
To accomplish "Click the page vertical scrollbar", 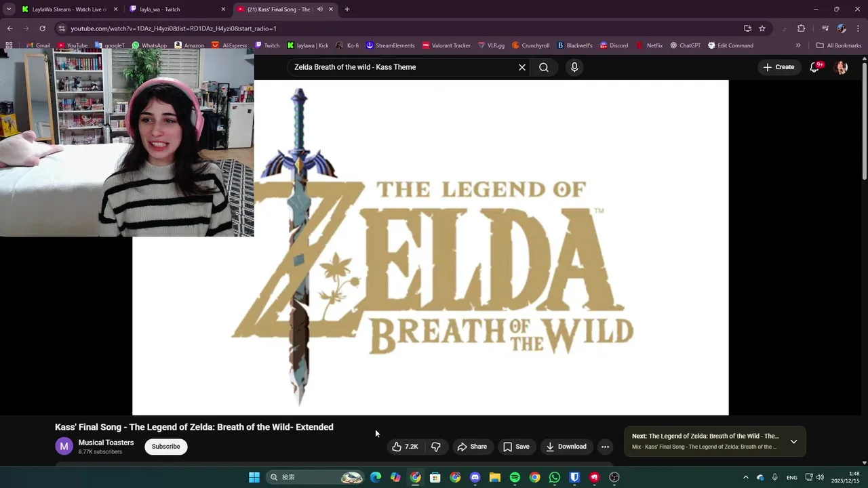I will tap(865, 121).
